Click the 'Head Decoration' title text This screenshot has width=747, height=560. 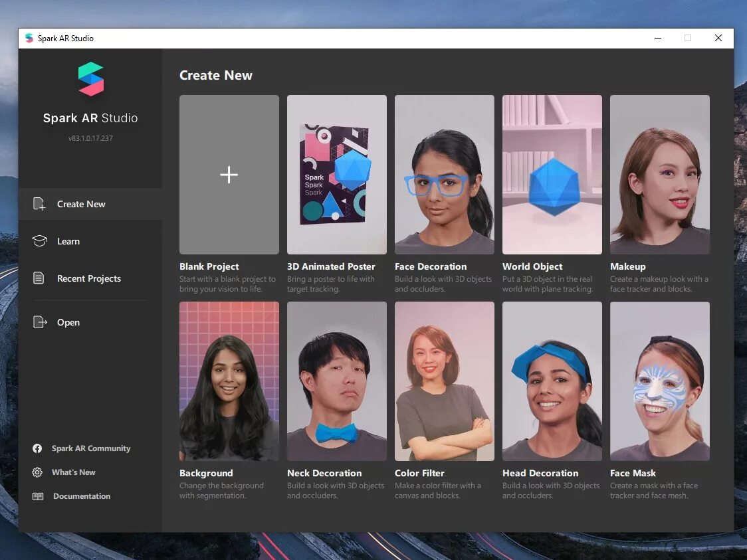[x=540, y=474]
